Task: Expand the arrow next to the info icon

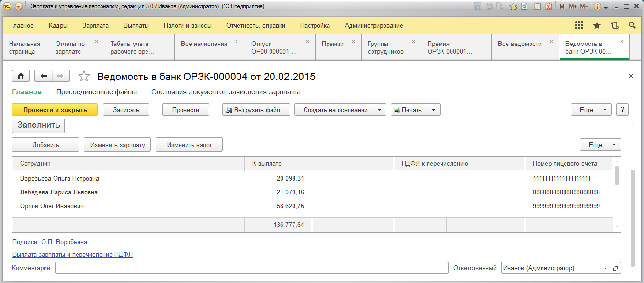Action: 606,7
